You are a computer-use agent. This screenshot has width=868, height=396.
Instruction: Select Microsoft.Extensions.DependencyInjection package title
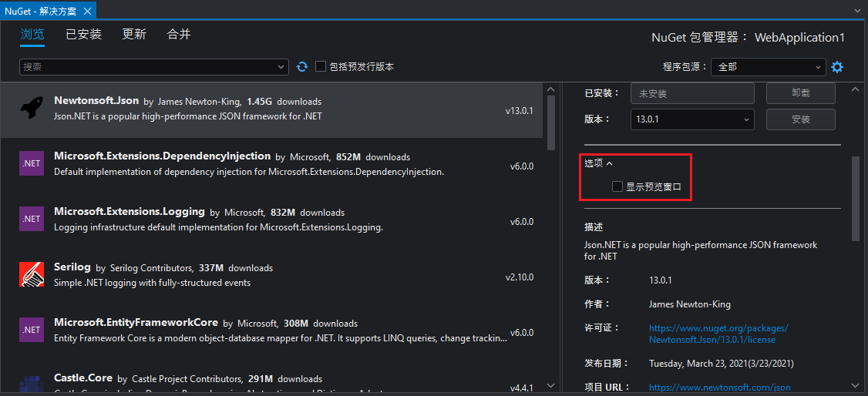click(x=162, y=156)
